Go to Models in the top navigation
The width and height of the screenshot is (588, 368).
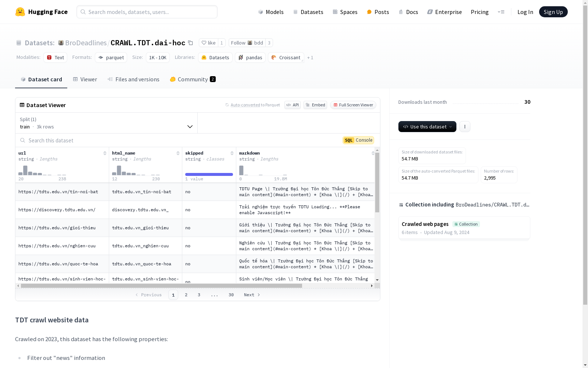coord(271,12)
